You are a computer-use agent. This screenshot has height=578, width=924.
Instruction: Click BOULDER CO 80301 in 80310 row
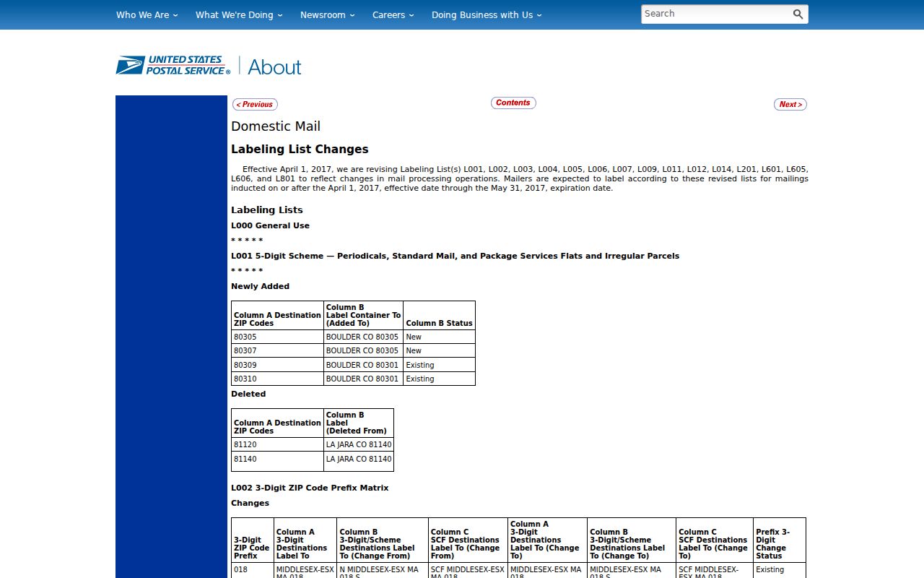(362, 379)
